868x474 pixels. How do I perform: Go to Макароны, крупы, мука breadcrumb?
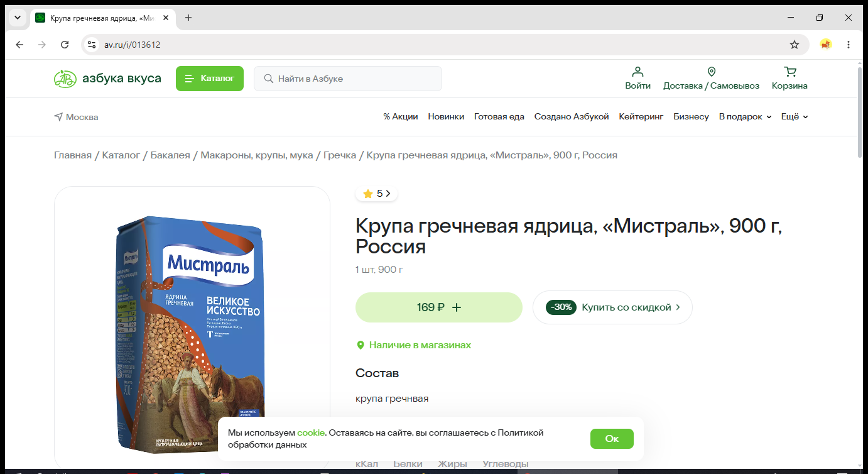tap(257, 155)
